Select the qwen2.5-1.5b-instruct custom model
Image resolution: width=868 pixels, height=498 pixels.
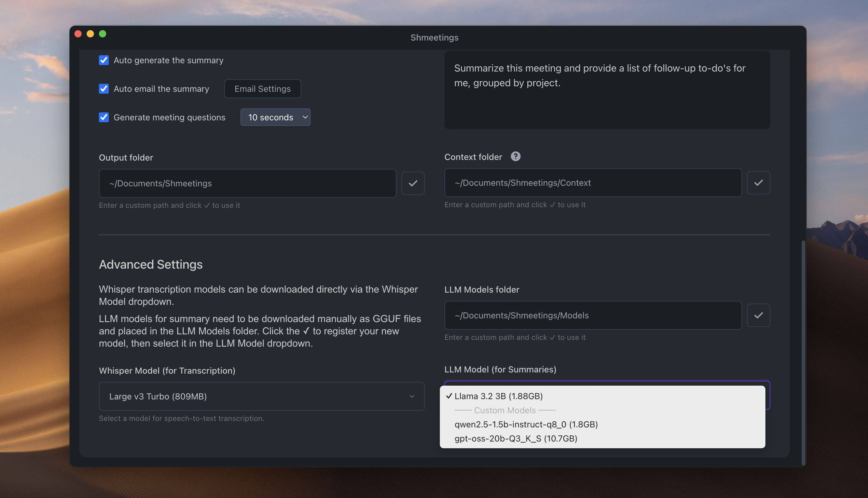click(526, 424)
